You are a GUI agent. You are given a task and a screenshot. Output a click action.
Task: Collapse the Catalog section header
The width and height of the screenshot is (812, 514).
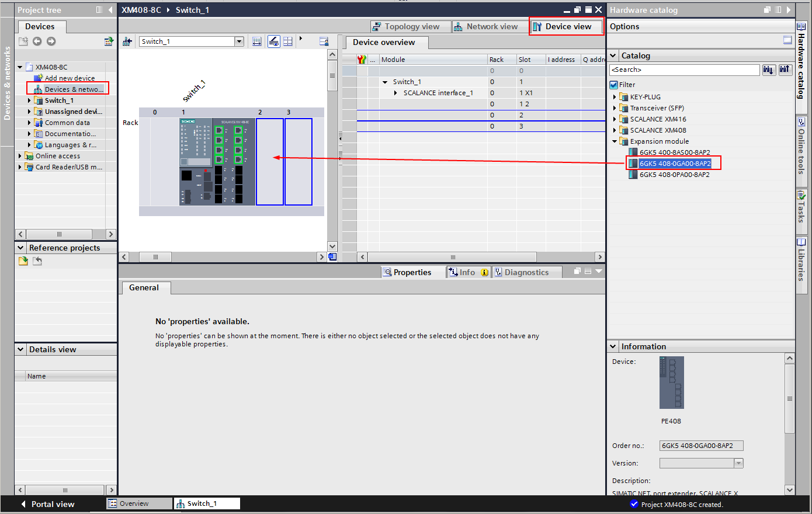point(613,55)
